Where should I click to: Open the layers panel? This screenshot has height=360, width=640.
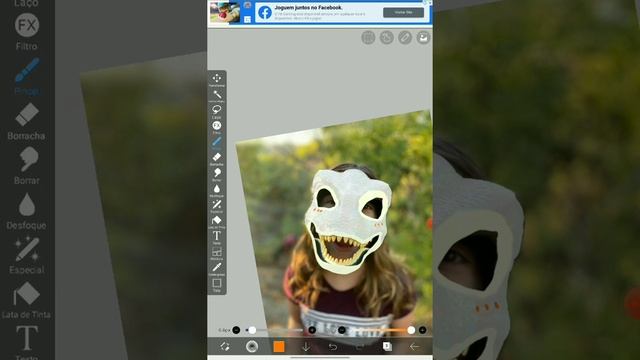[387, 347]
